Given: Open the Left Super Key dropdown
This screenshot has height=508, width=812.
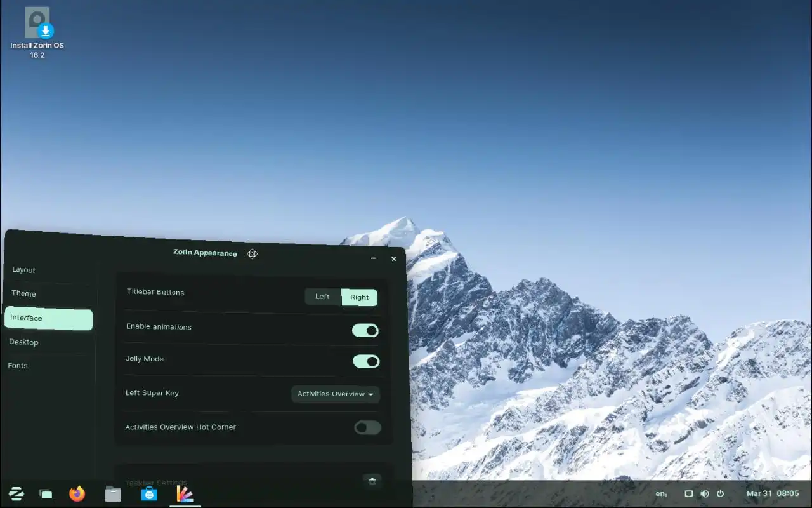Looking at the screenshot, I should point(336,394).
